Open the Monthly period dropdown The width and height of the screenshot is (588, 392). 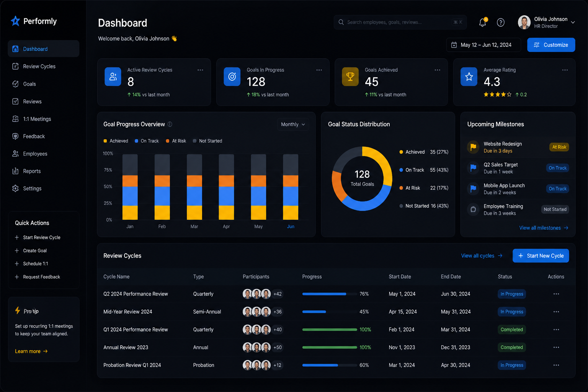293,124
